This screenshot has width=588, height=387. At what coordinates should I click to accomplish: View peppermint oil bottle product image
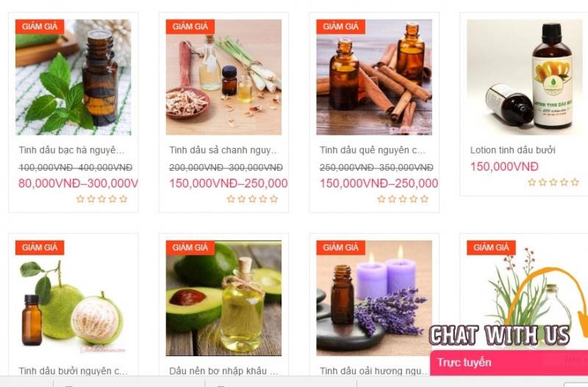(x=73, y=77)
